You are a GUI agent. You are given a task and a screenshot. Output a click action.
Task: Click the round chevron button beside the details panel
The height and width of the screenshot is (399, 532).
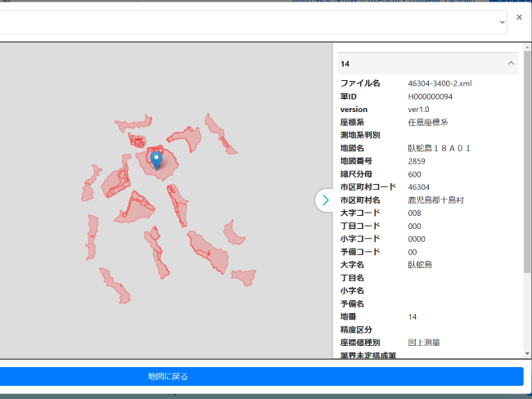(x=326, y=200)
